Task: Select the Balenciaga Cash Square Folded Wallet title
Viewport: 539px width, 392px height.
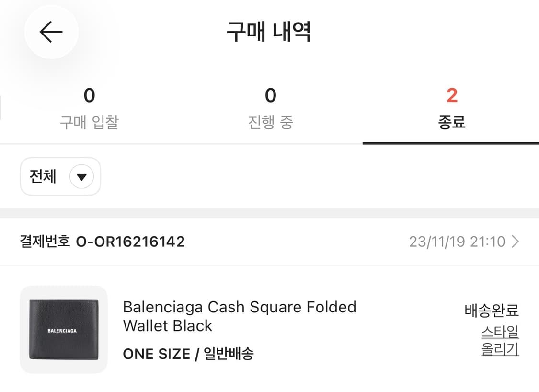Action: coord(240,316)
